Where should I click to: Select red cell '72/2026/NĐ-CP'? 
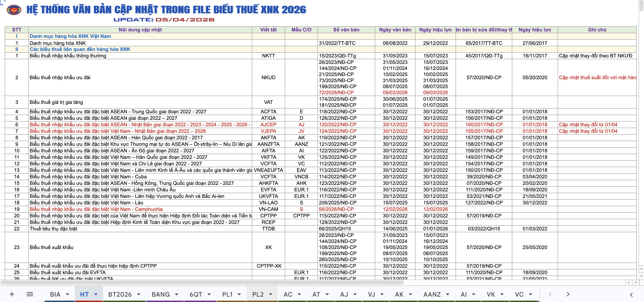coord(336,92)
